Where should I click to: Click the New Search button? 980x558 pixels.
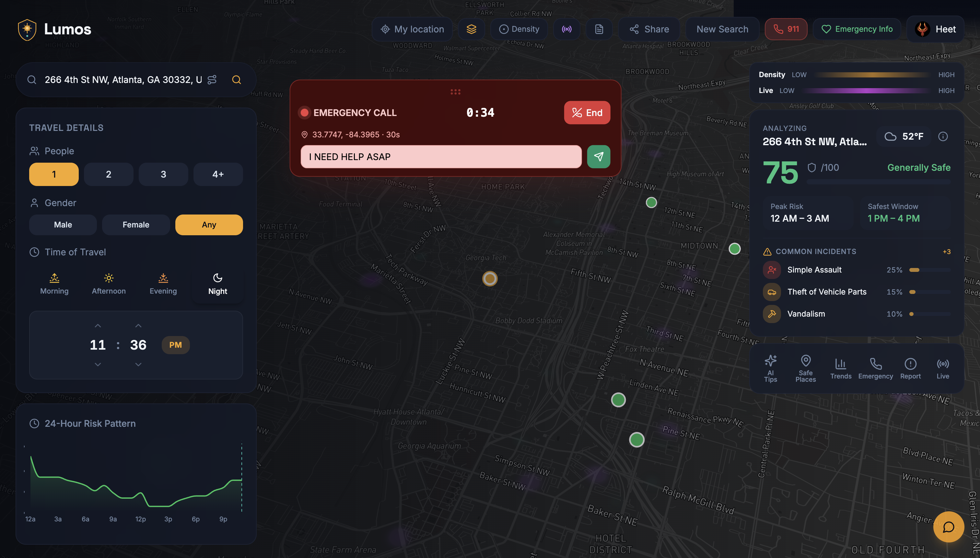click(722, 29)
